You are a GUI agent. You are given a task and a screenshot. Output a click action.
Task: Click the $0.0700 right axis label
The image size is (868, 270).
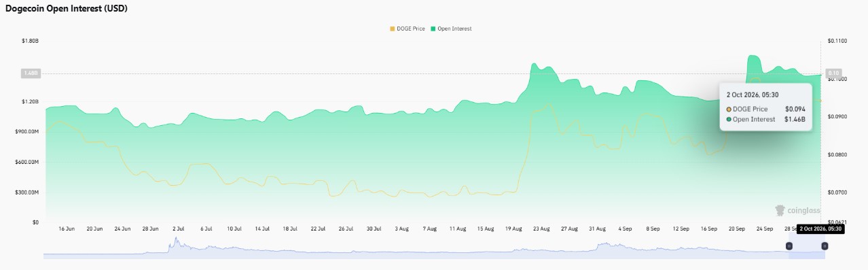click(x=837, y=192)
